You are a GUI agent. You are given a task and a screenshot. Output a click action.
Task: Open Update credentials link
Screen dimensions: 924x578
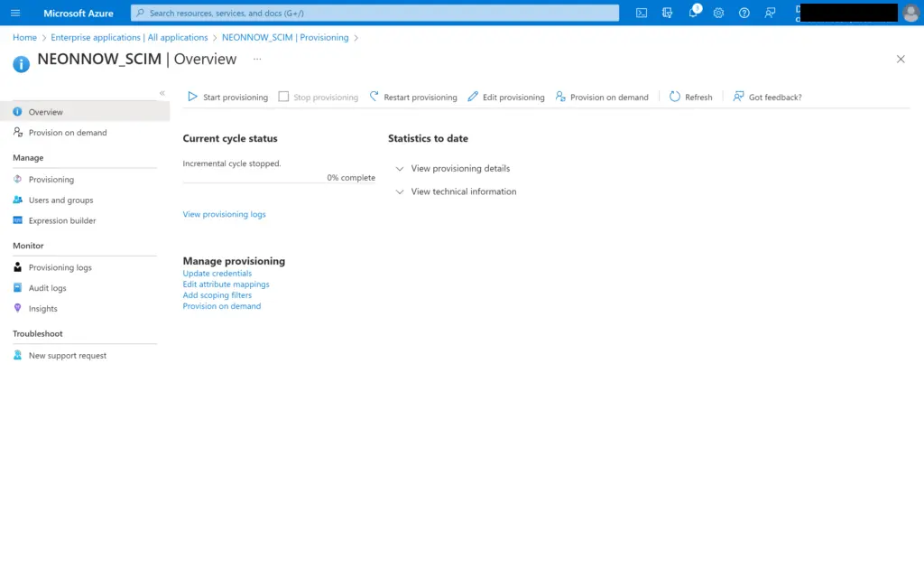point(217,273)
